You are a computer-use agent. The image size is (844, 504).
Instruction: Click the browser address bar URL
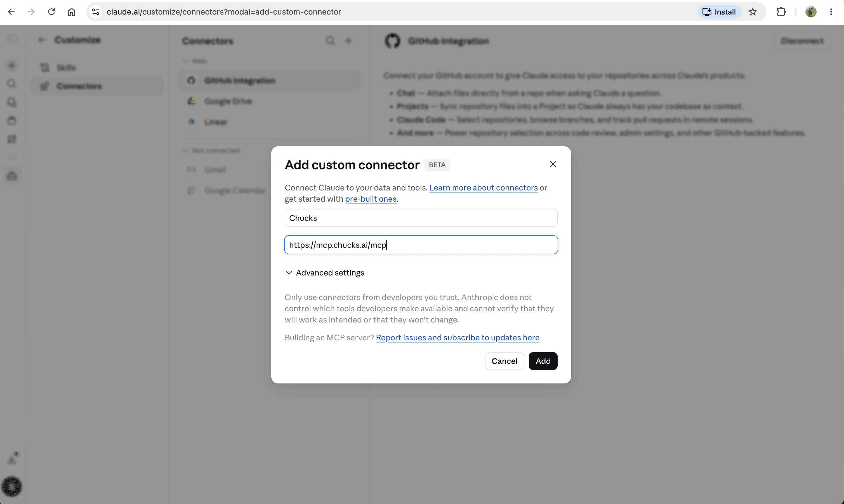[224, 12]
